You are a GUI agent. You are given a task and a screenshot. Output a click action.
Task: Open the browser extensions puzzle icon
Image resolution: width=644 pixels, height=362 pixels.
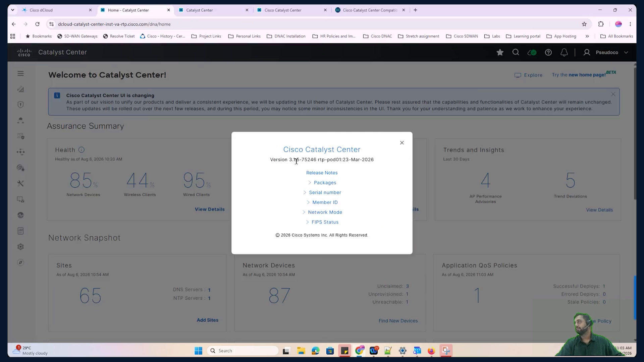click(x=601, y=24)
